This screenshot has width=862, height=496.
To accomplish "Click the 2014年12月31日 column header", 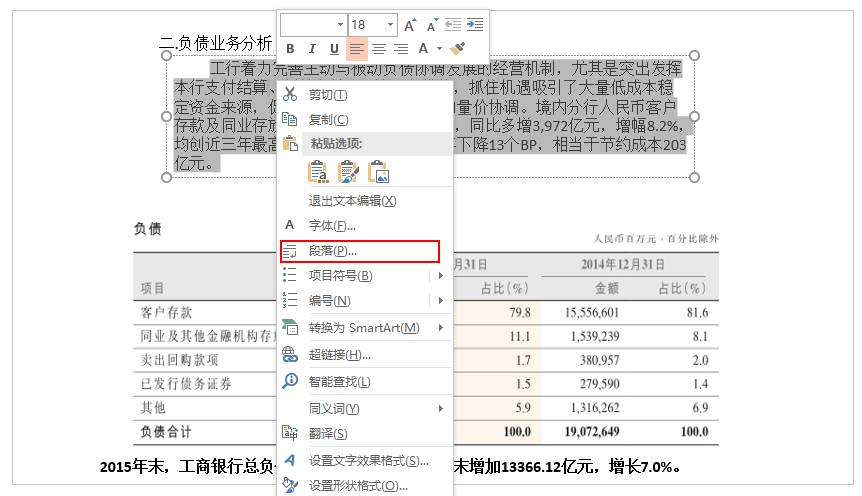I will [x=623, y=264].
